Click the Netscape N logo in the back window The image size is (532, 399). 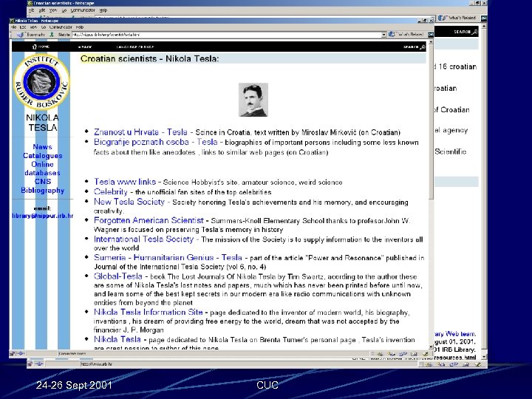pos(484,18)
